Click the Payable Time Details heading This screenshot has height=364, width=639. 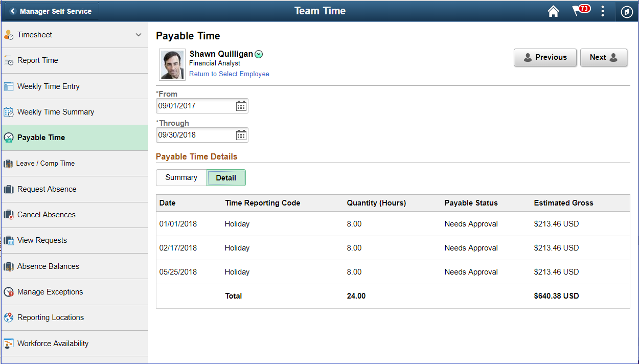tap(197, 156)
